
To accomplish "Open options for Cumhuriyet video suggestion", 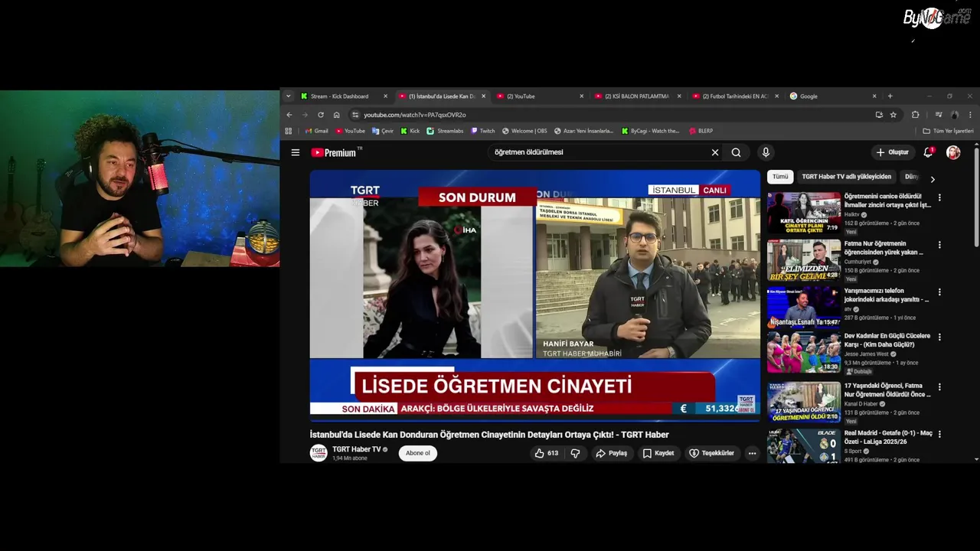I will coord(939,245).
